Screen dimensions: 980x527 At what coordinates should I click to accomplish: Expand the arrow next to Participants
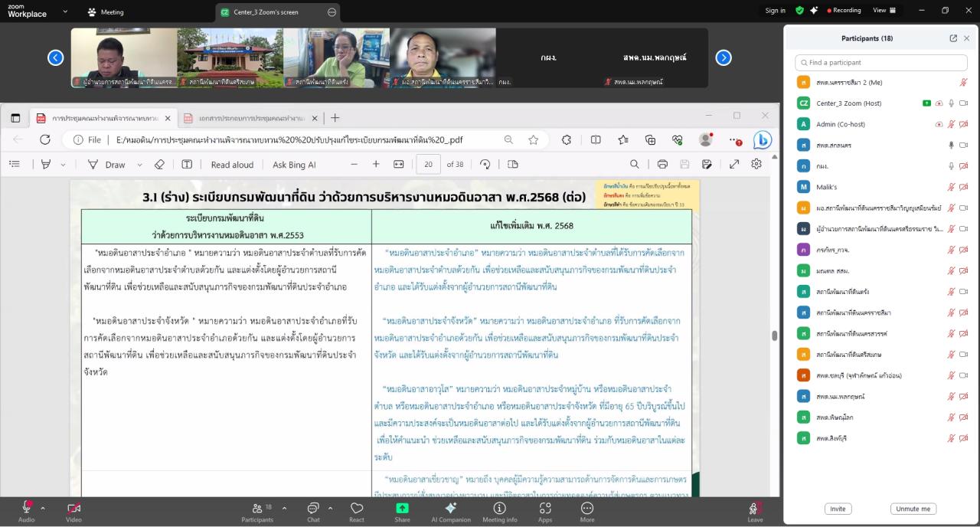point(284,508)
